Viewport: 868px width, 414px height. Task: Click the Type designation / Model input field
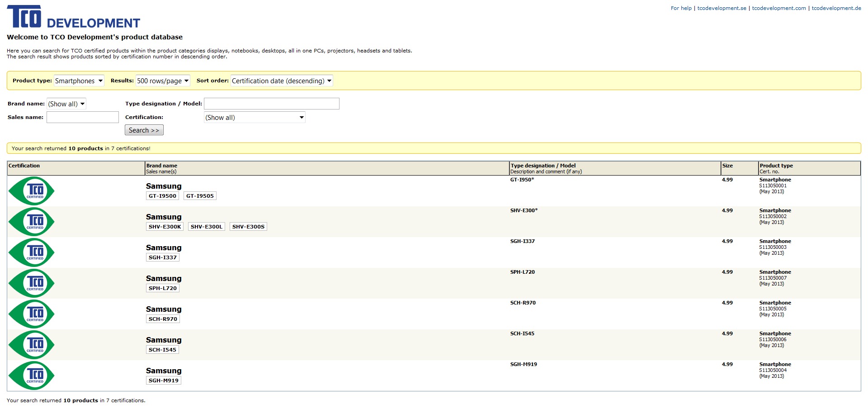(272, 104)
